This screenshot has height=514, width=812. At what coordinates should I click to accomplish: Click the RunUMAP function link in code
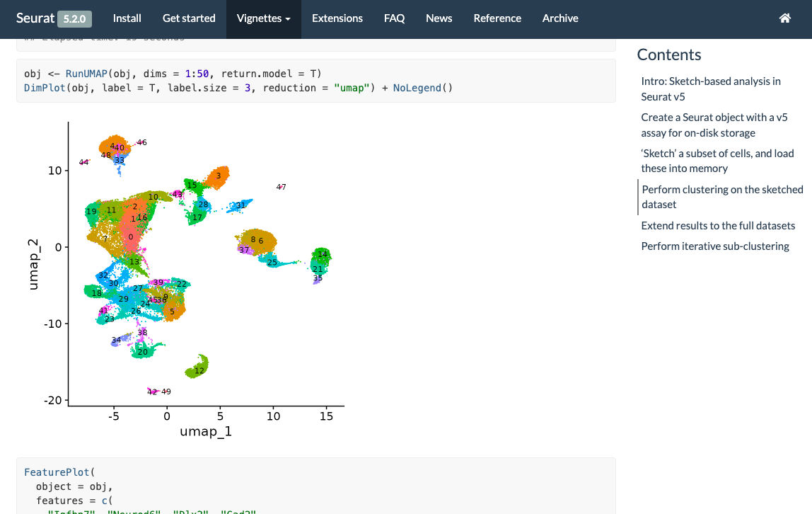(x=86, y=74)
